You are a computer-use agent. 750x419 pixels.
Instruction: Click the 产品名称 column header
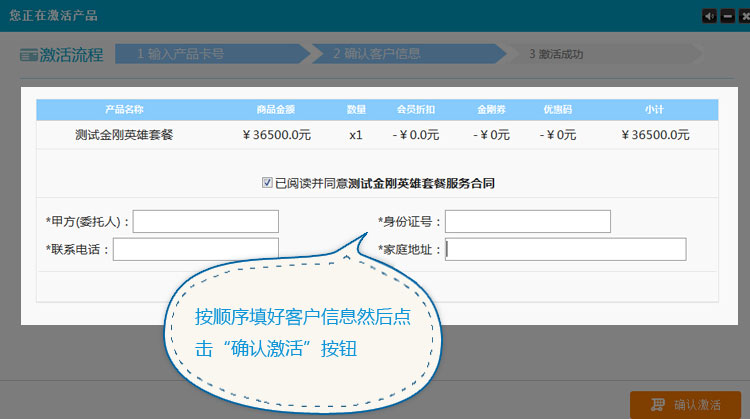(x=124, y=108)
